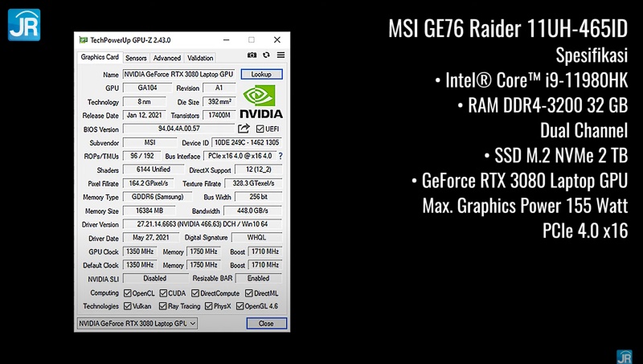
Task: Click the GPU-Z title bar app icon
Action: tap(84, 39)
